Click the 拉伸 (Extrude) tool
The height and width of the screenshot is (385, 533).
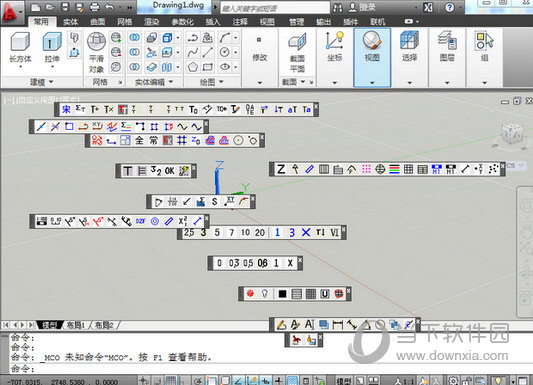tap(52, 49)
